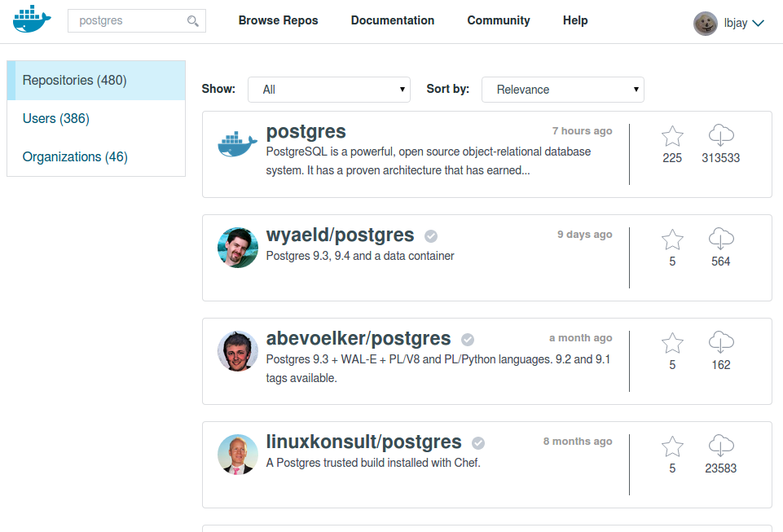Click the 162 download count
Viewport: 783px width, 532px height.
click(720, 365)
